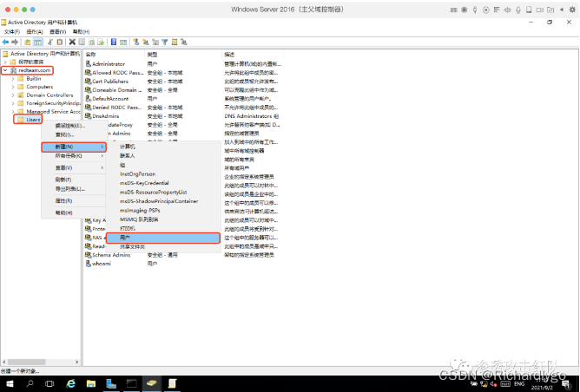This screenshot has width=580, height=392.
Task: Choose 共享文件夹 in the New submenu
Action: coord(163,247)
